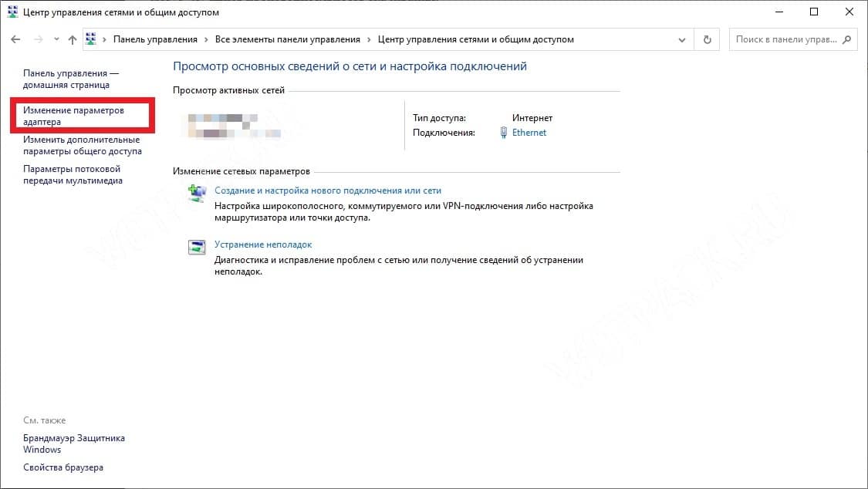Open the Все элементы панели управления breadcrumb

[288, 39]
